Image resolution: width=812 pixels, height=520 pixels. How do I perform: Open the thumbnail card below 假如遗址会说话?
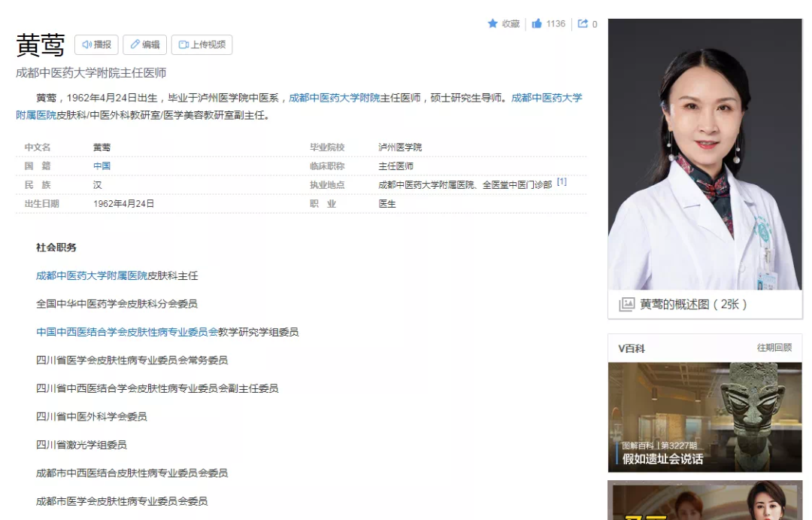pos(704,500)
